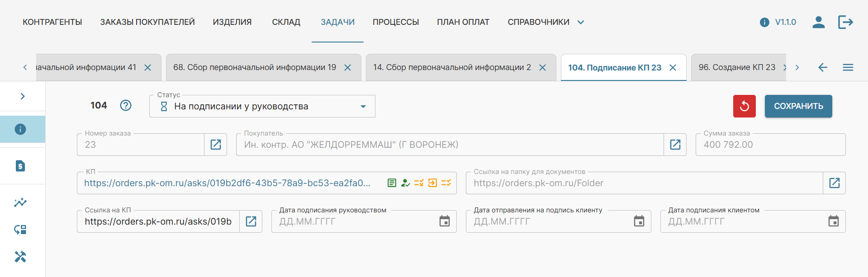Screen dimensions: 868x277
Task: Expand the Справочники menu
Action: (x=545, y=22)
